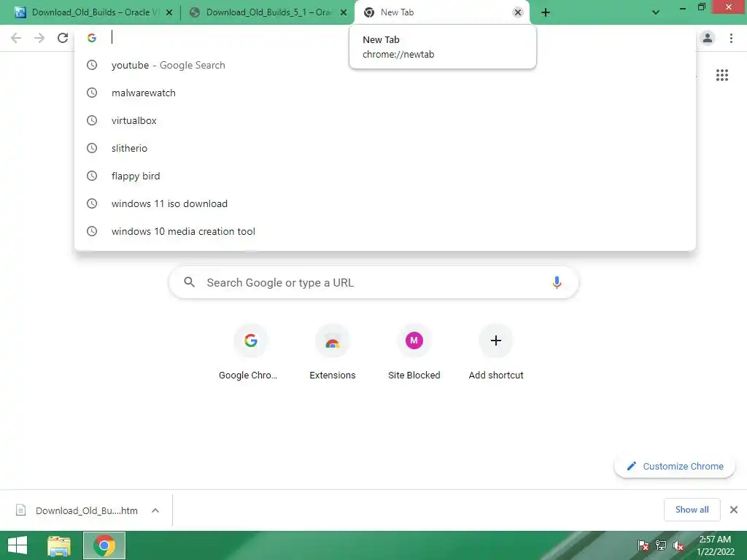The width and height of the screenshot is (747, 560).
Task: Select windows 10 media creation tool suggestion
Action: pyautogui.click(x=385, y=231)
